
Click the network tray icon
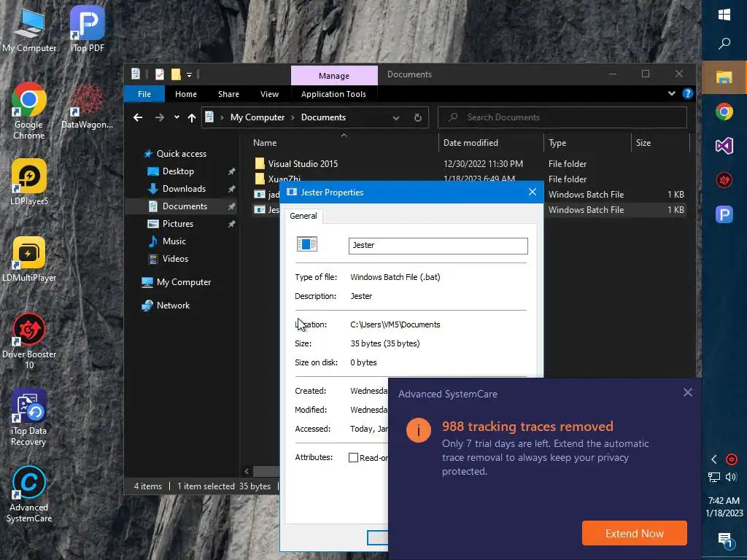point(714,477)
